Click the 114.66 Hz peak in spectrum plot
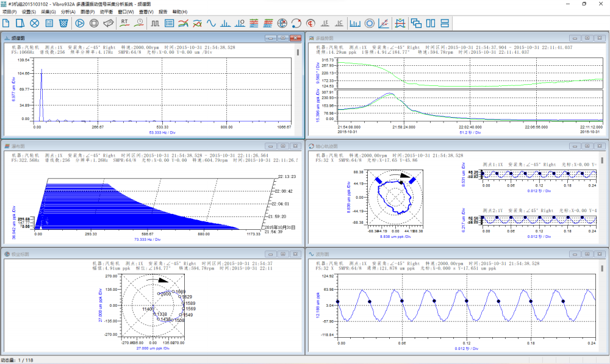Viewport: 610px width, 364px height. [41, 70]
